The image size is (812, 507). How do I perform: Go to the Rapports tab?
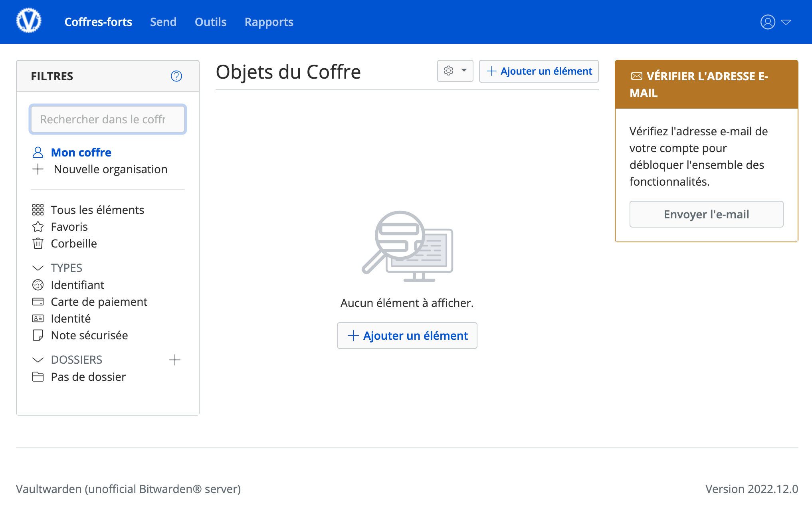point(269,22)
